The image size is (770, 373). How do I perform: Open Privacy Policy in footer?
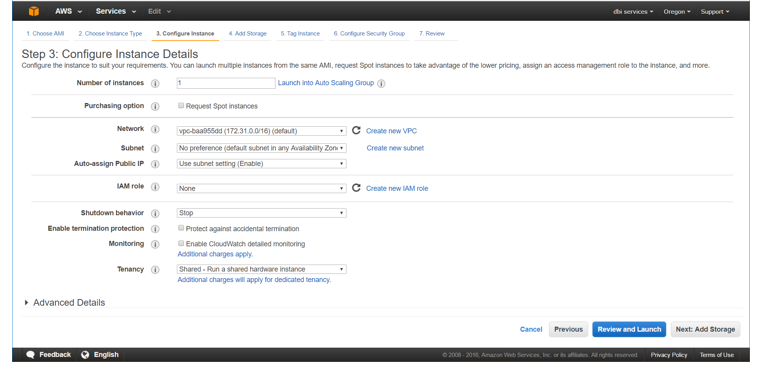[x=669, y=355]
